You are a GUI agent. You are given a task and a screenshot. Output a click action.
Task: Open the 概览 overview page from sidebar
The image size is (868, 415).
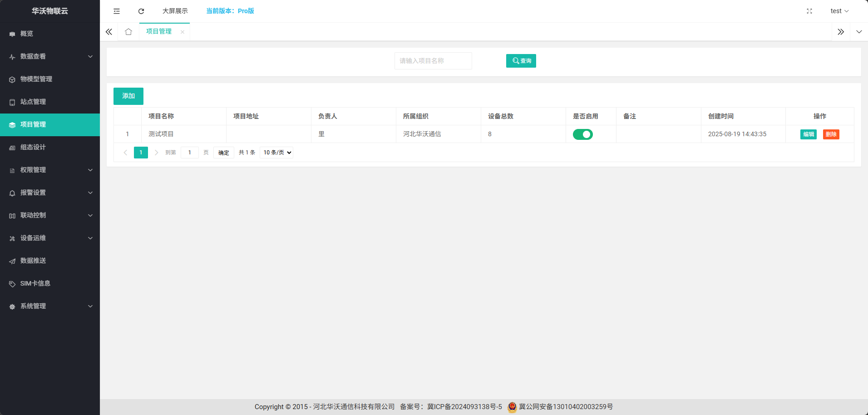26,34
